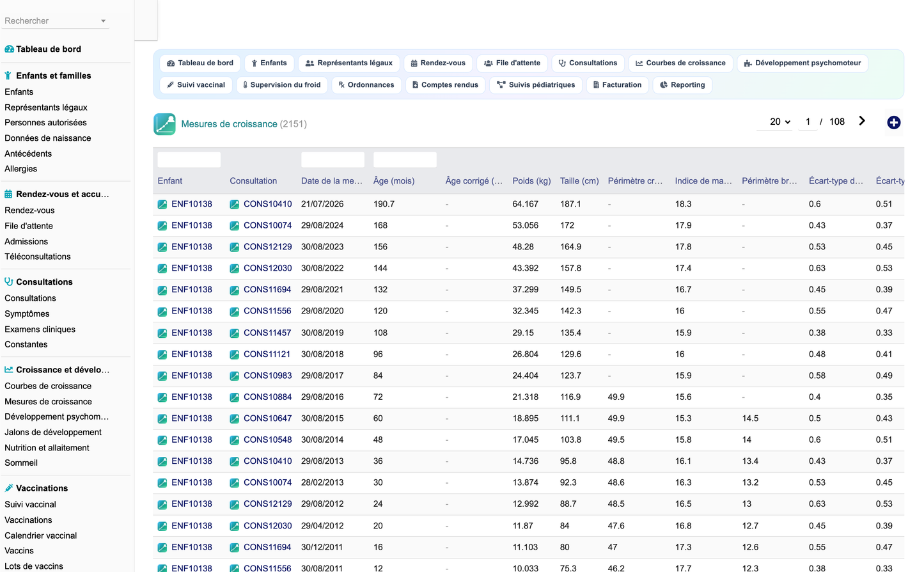The width and height of the screenshot is (924, 572).
Task: Click child icon in the 29/08/2021 row
Action: pyautogui.click(x=162, y=290)
